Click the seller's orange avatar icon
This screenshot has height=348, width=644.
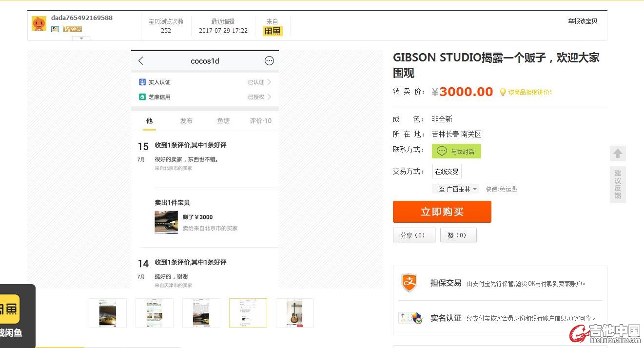pyautogui.click(x=39, y=23)
